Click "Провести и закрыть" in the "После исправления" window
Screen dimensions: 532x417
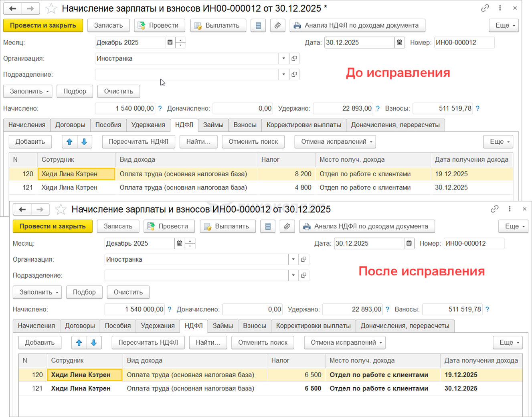click(x=53, y=226)
